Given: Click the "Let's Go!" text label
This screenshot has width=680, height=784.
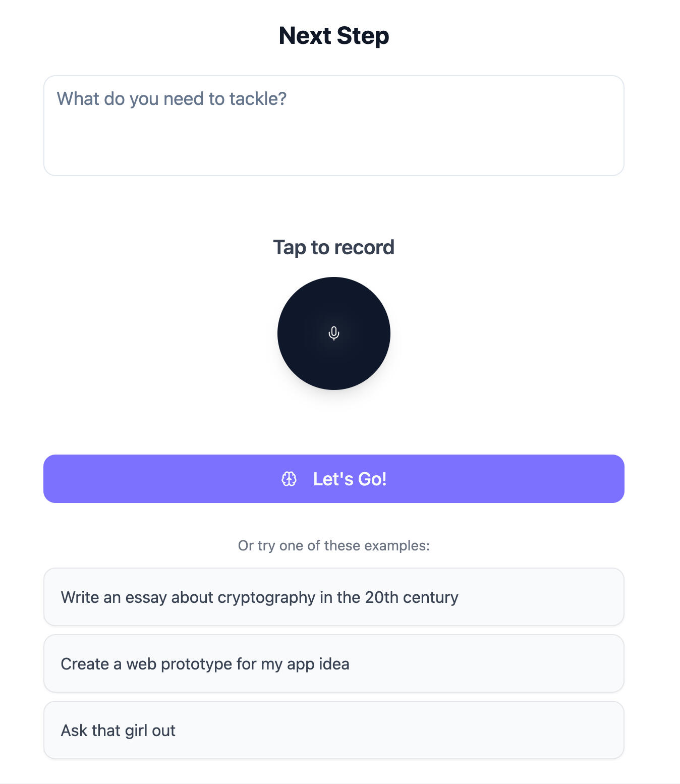Looking at the screenshot, I should tap(350, 479).
